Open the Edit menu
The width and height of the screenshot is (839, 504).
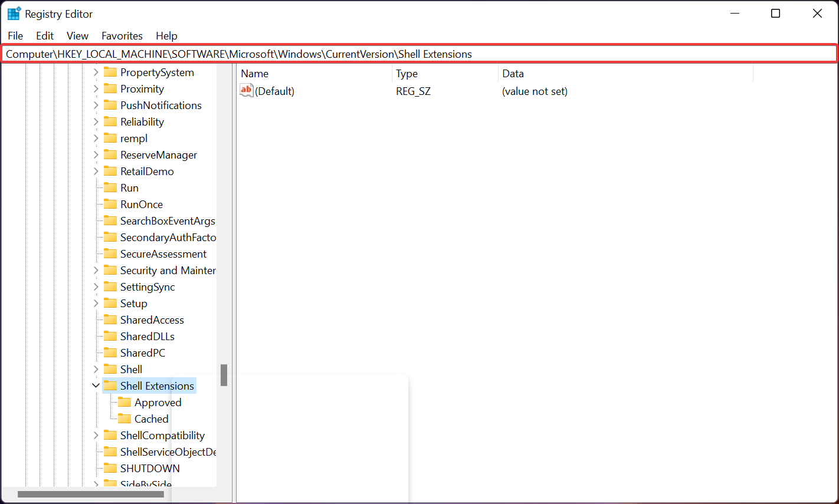click(45, 36)
